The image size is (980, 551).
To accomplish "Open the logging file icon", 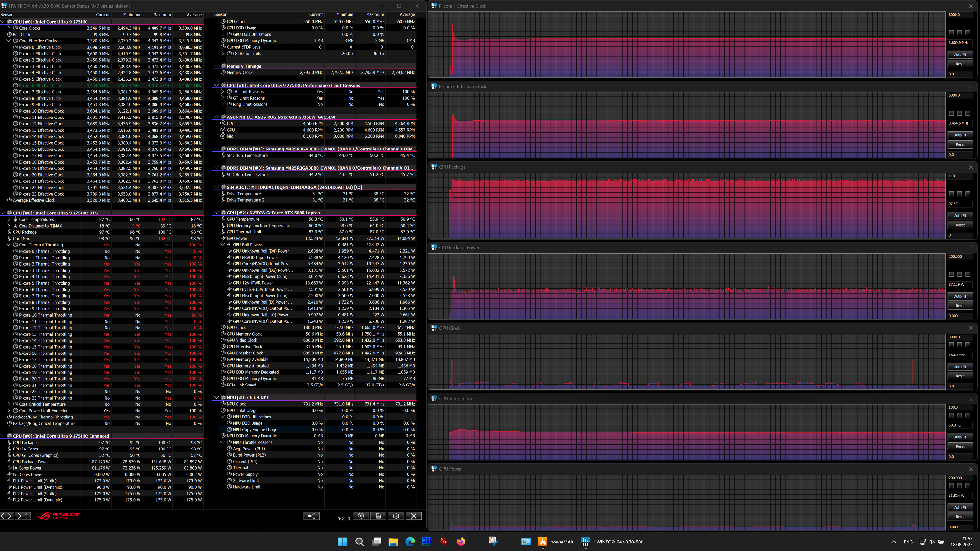I will (378, 516).
